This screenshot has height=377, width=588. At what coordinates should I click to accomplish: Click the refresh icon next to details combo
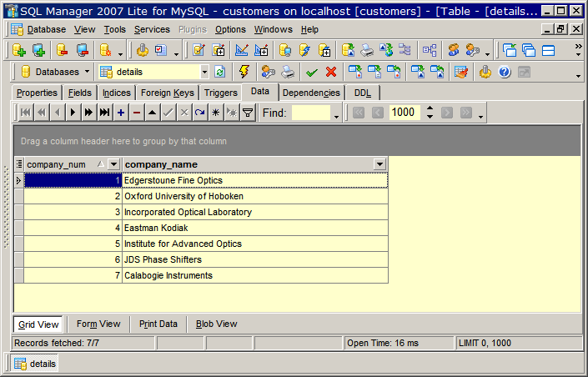click(x=219, y=72)
